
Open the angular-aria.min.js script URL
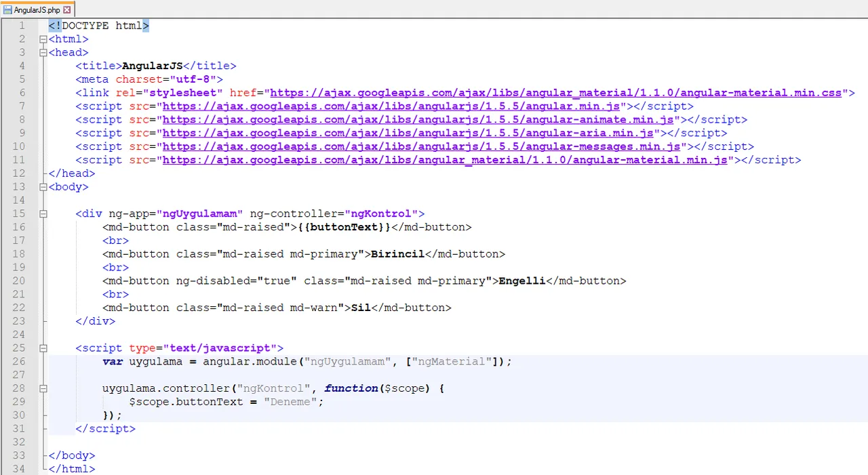(x=408, y=133)
